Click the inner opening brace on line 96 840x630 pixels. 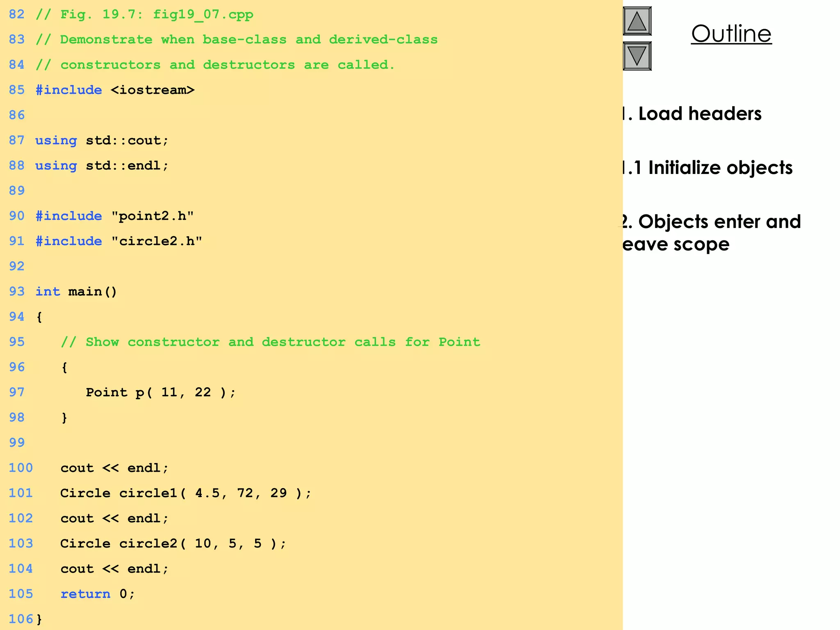[64, 367]
